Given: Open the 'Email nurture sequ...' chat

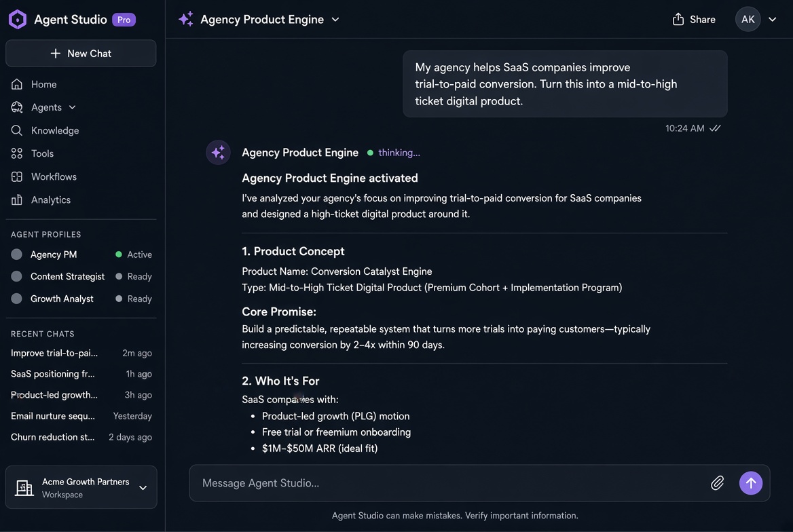Looking at the screenshot, I should click(x=81, y=416).
